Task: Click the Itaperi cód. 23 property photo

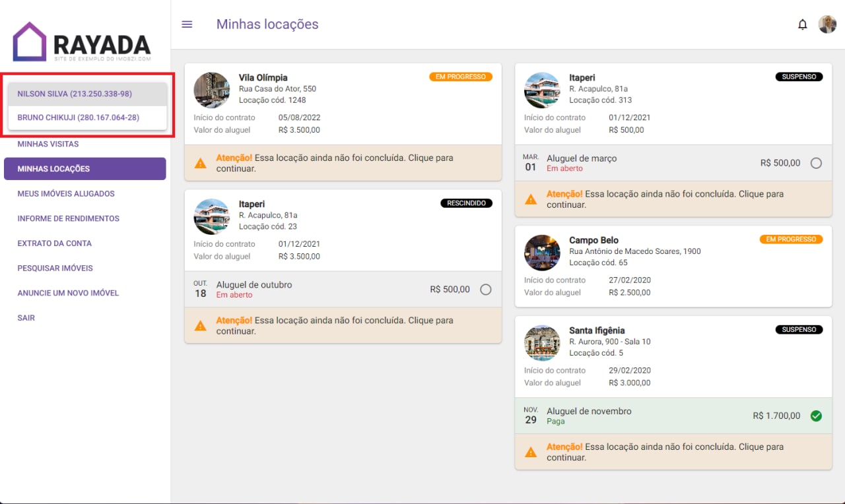Action: point(212,217)
